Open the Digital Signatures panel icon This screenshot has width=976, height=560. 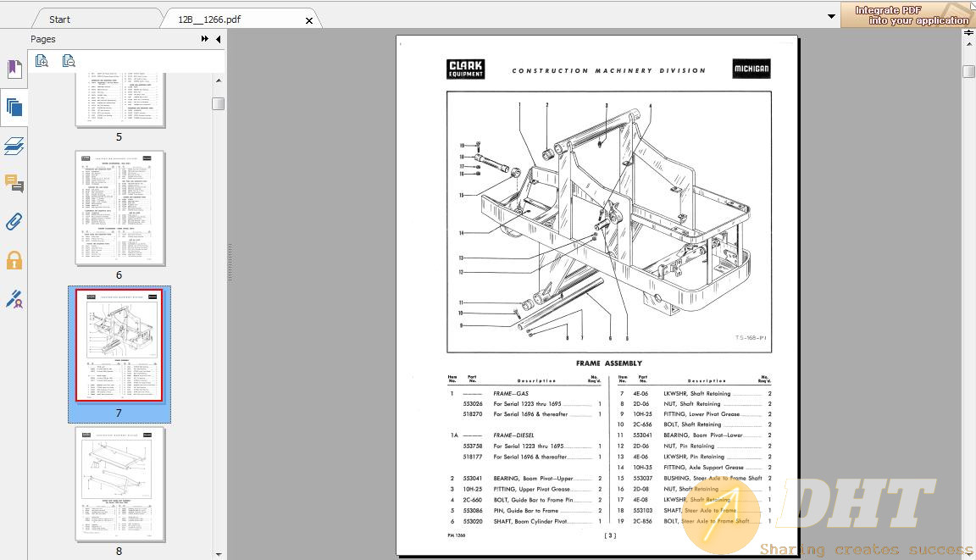(x=14, y=299)
